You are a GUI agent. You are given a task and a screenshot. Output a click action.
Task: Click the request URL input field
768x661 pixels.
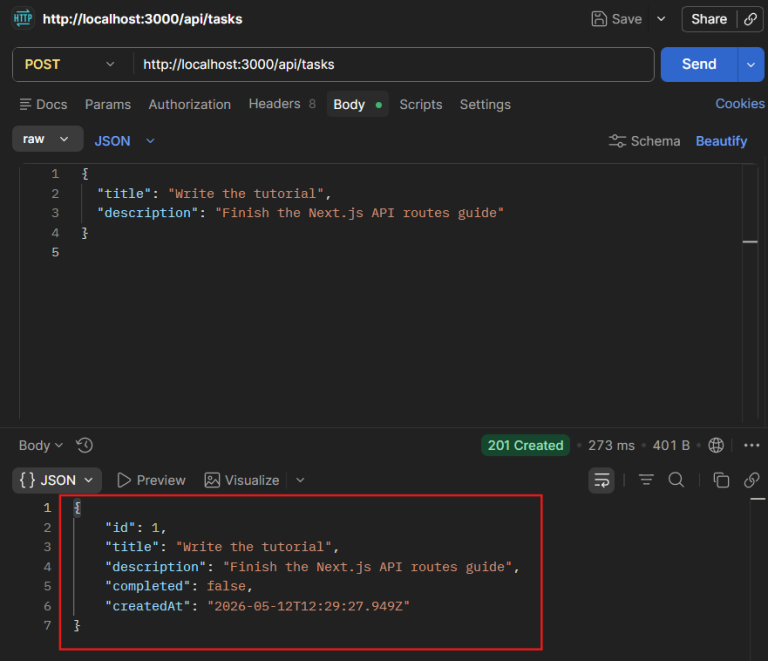click(x=393, y=65)
